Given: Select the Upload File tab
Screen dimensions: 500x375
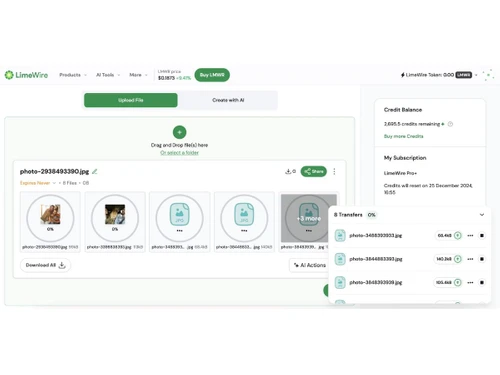Looking at the screenshot, I should [131, 100].
